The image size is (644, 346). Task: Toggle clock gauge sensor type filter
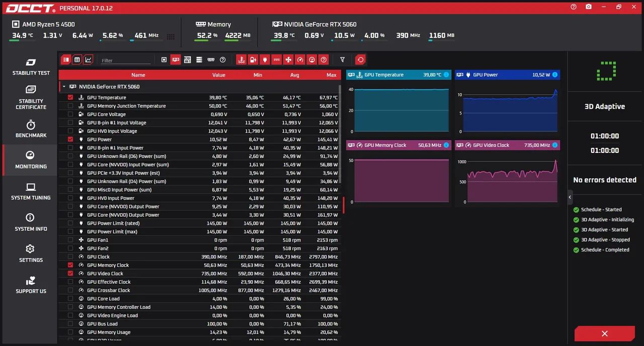(x=300, y=60)
